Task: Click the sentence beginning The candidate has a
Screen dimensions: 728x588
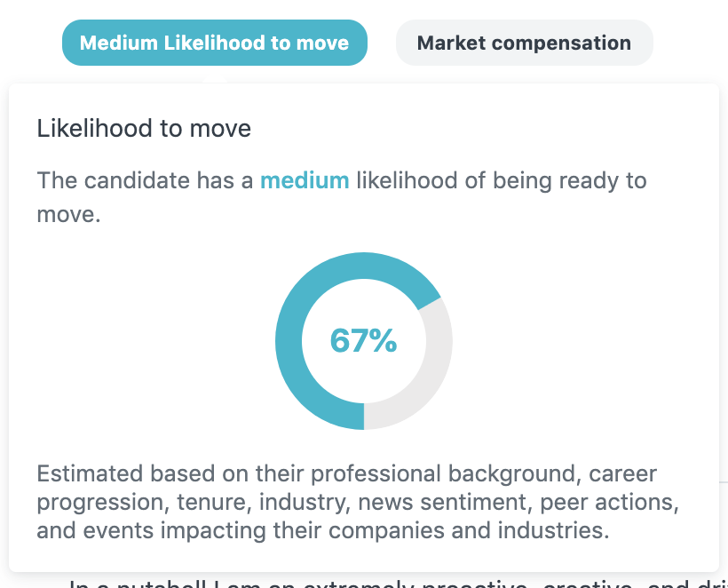Action: (x=341, y=197)
